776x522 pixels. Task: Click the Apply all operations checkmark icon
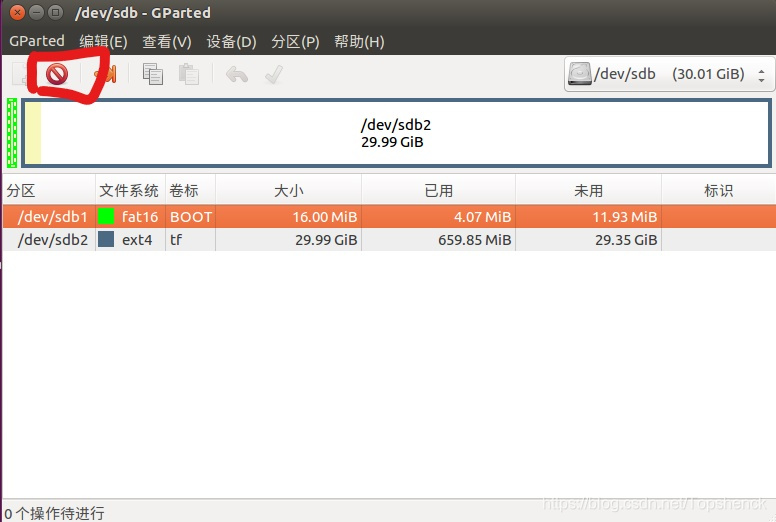coord(274,75)
